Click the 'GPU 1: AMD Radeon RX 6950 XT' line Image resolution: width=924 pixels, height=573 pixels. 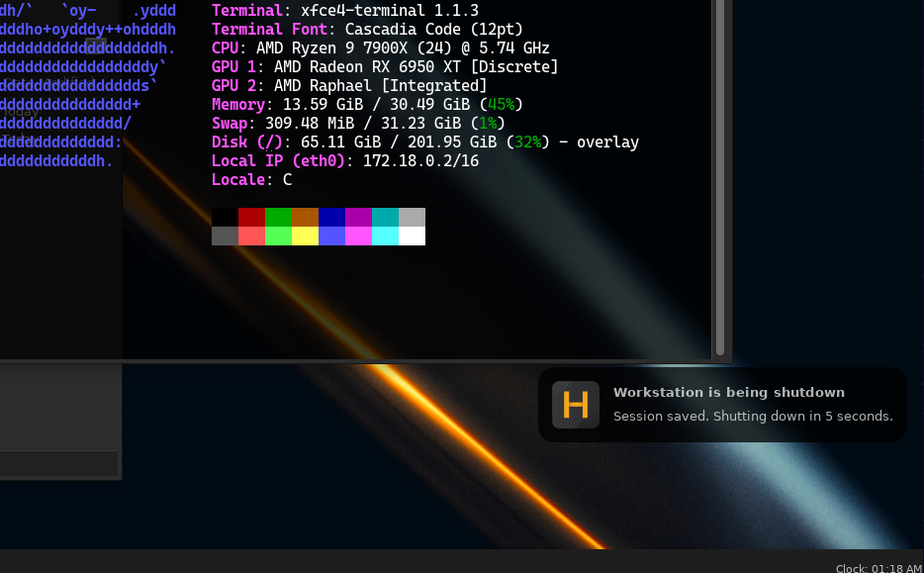click(x=385, y=67)
